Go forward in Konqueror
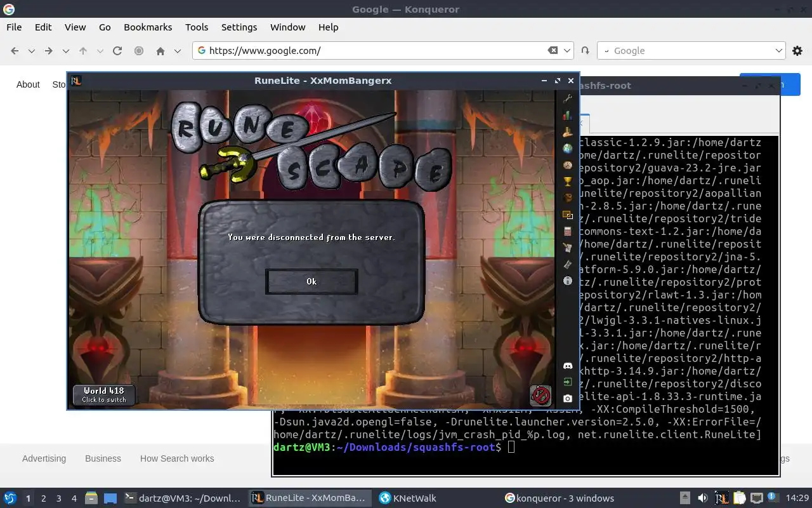The height and width of the screenshot is (508, 812). click(48, 51)
